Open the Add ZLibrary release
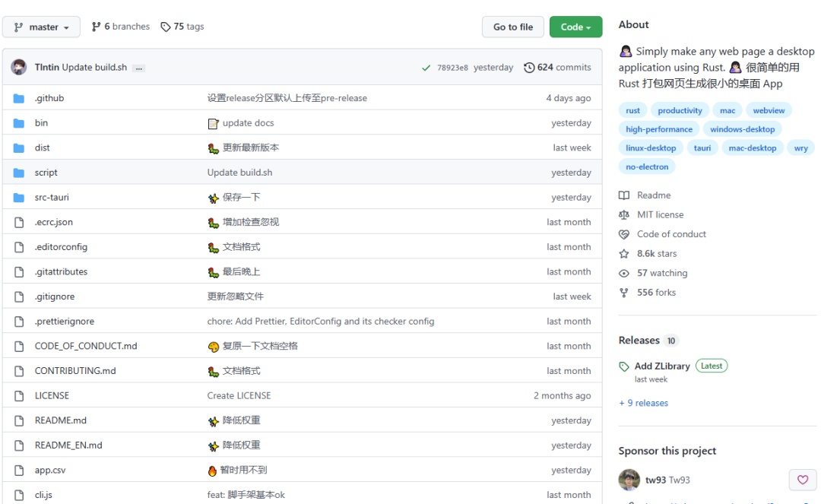 click(661, 366)
